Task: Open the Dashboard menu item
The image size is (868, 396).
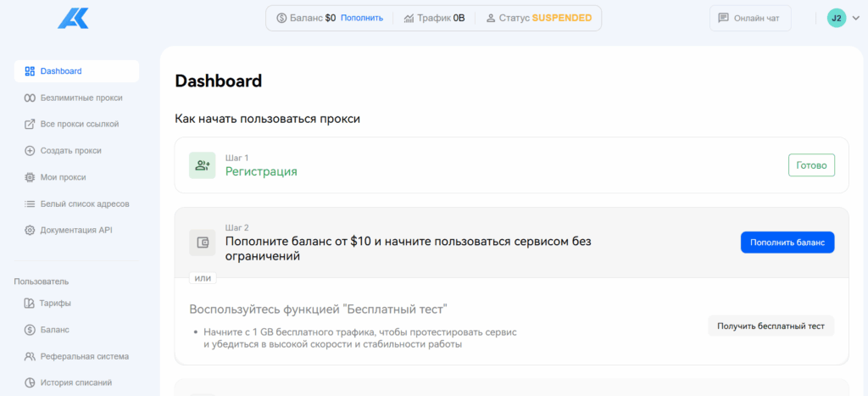Action: (76, 71)
